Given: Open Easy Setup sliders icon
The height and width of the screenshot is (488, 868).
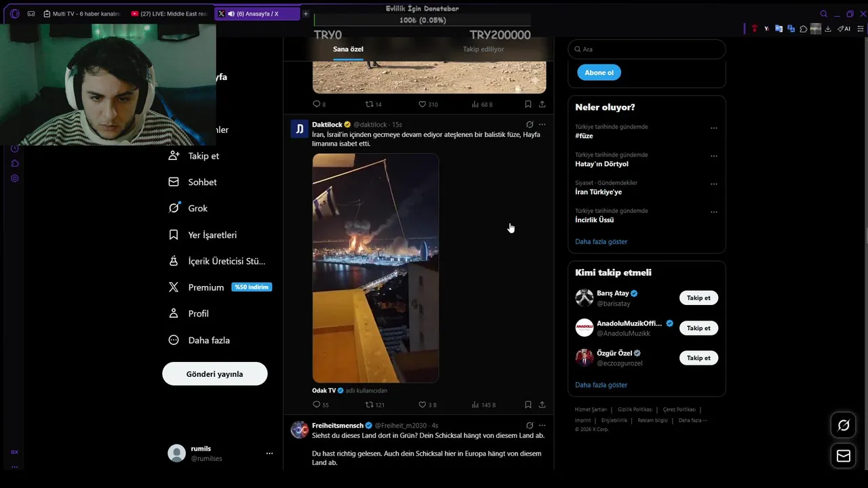Looking at the screenshot, I should pos(861,28).
